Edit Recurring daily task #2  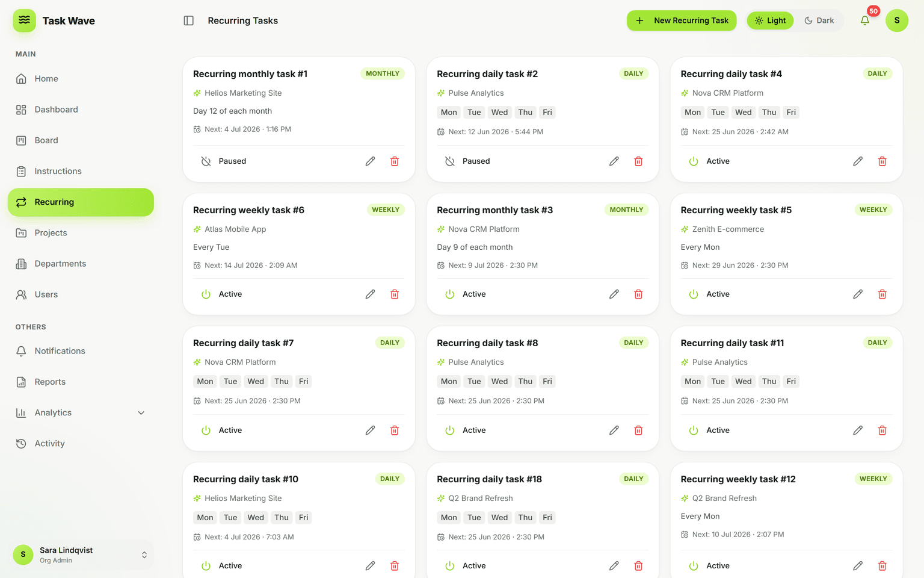click(614, 161)
